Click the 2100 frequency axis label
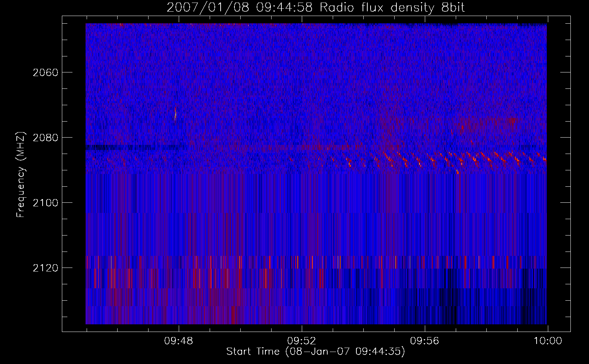589x364 pixels. click(x=46, y=203)
